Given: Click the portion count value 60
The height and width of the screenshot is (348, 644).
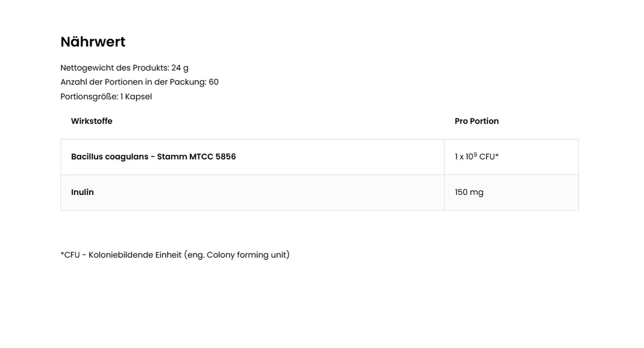Looking at the screenshot, I should [214, 82].
